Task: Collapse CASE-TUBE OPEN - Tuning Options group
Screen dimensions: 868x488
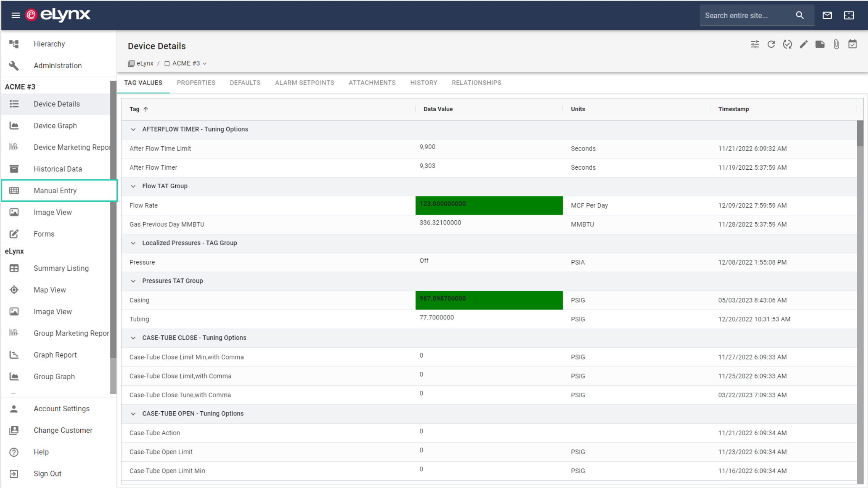Action: [133, 414]
